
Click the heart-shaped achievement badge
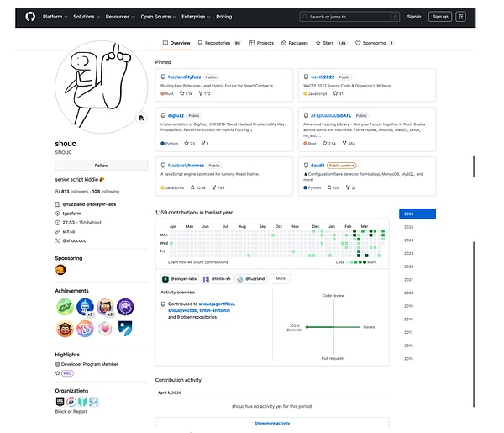coord(105,329)
